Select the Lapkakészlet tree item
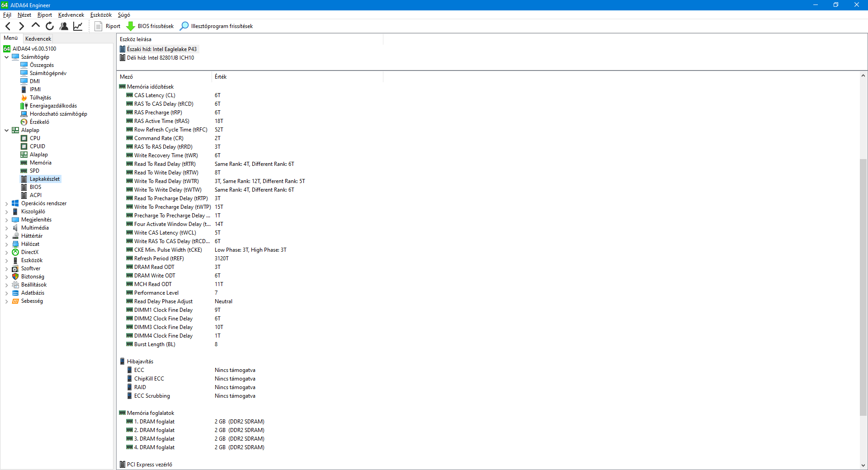868x470 pixels. 45,179
